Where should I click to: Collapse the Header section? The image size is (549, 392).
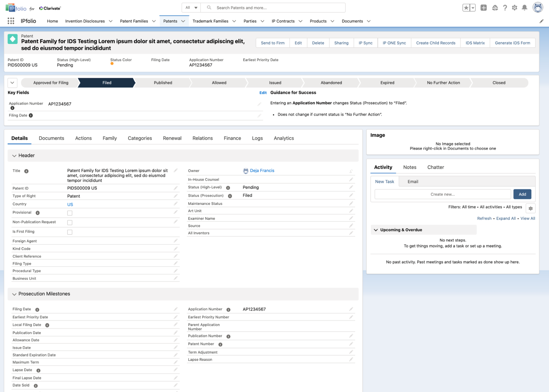(x=15, y=156)
